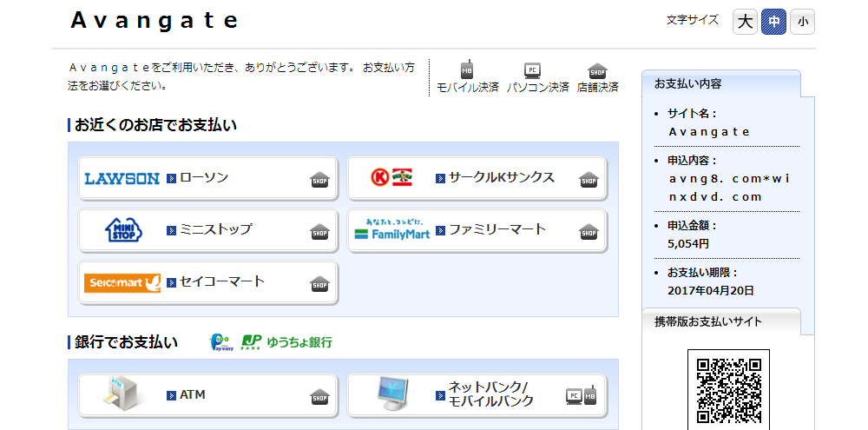The width and height of the screenshot is (868, 430).
Task: Click the SHOP icon in サークルKサンクス row
Action: point(589,180)
